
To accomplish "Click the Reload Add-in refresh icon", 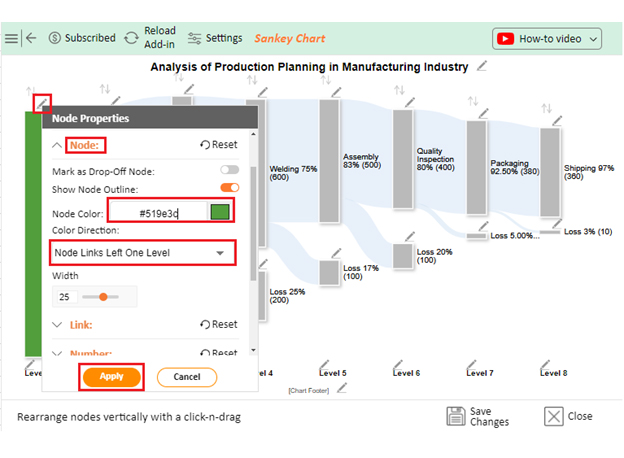I will [131, 38].
